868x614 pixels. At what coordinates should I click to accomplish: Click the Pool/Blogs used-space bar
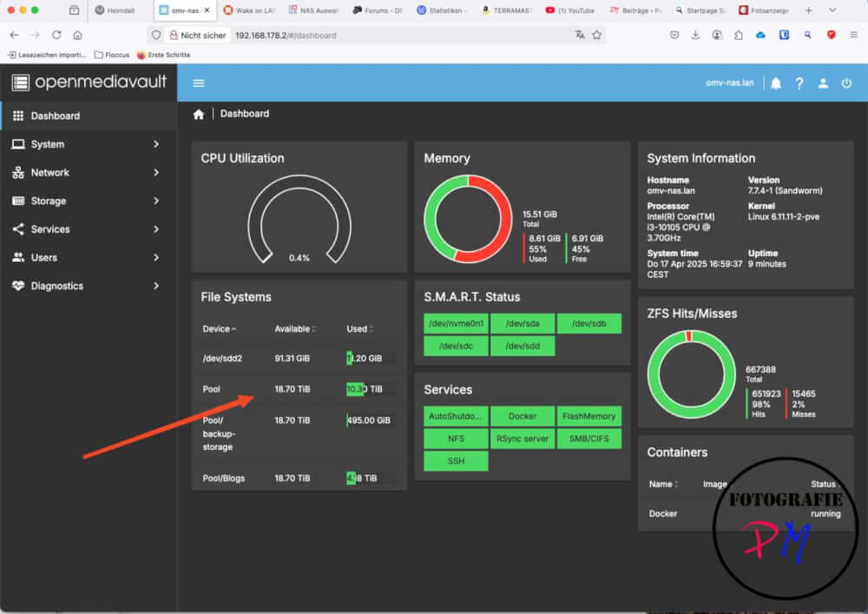coord(371,479)
